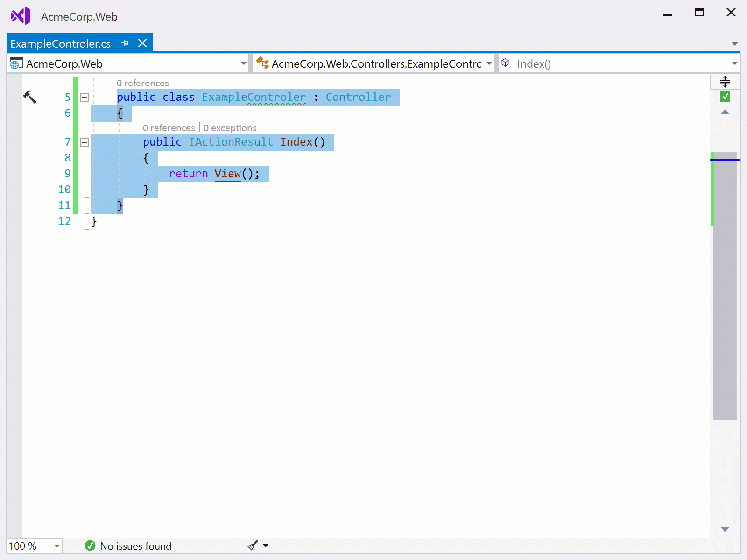Click the green file health checkmark indicator
The image size is (747, 560).
725,97
